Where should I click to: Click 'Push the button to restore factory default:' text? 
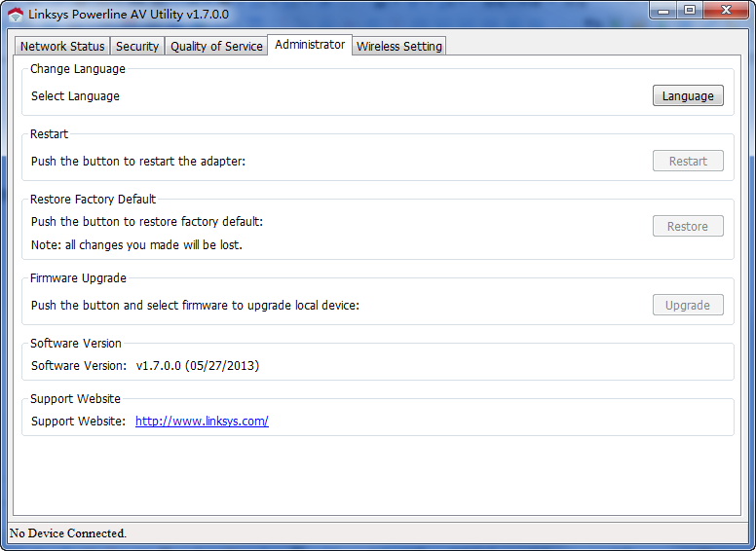pyautogui.click(x=147, y=222)
